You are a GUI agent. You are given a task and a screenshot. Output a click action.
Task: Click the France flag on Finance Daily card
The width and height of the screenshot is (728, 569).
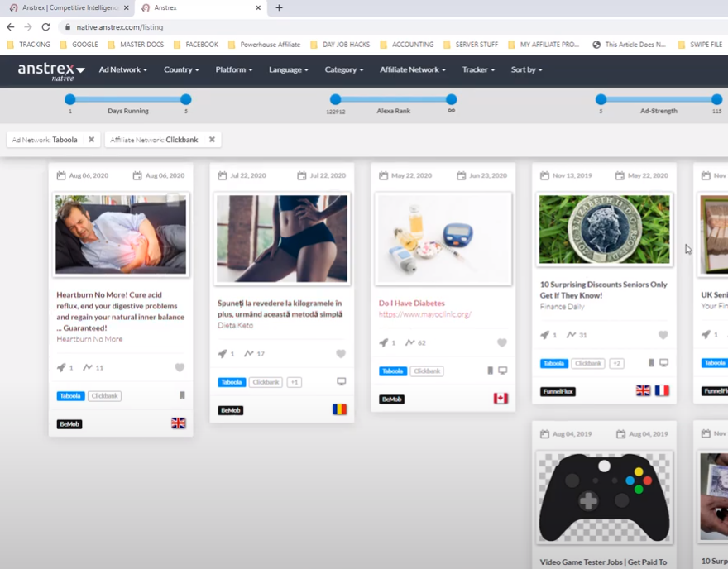(x=662, y=390)
